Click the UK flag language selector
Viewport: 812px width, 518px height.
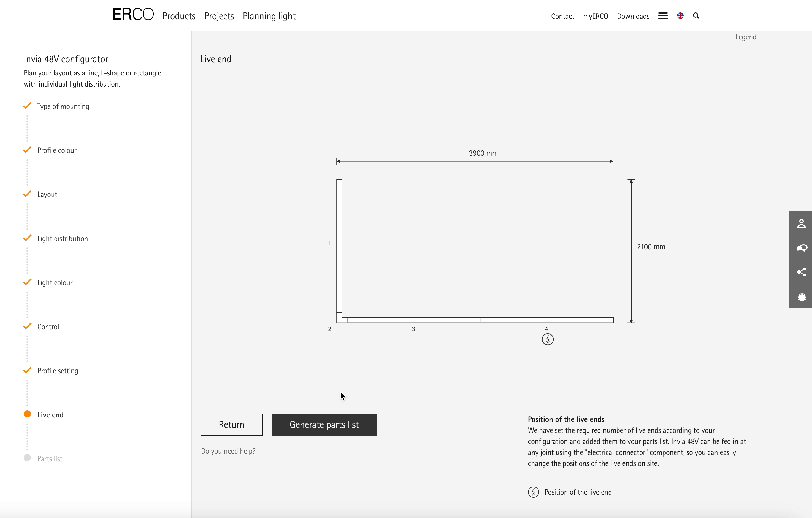[x=680, y=16]
